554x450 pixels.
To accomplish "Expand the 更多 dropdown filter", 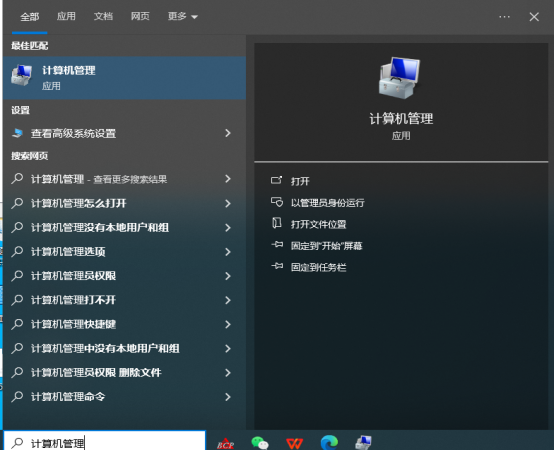I will tap(183, 16).
